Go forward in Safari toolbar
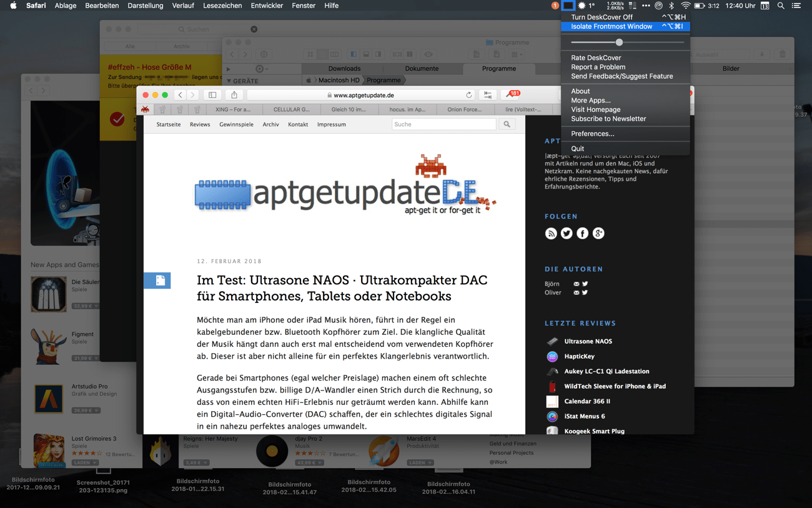 [192, 95]
